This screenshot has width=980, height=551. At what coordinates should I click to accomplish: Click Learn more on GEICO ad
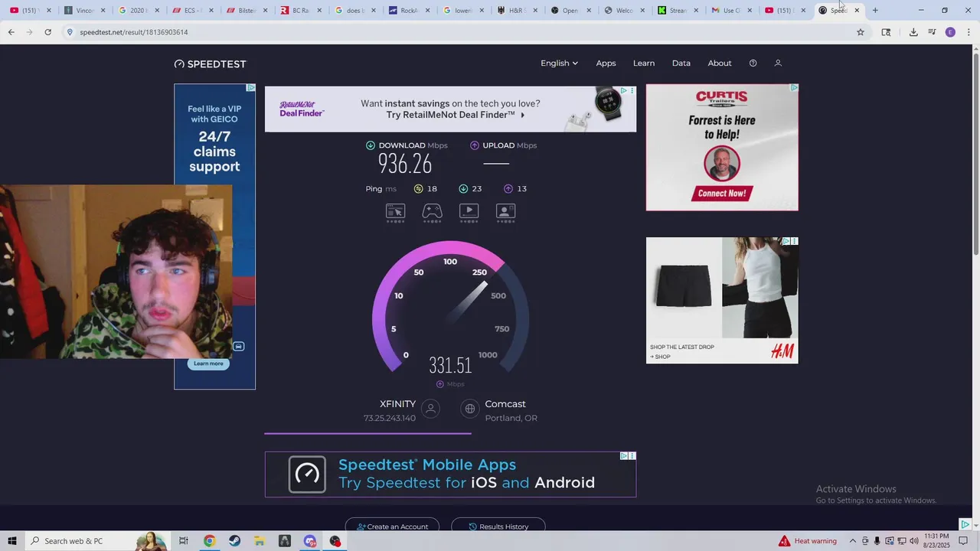coord(208,364)
